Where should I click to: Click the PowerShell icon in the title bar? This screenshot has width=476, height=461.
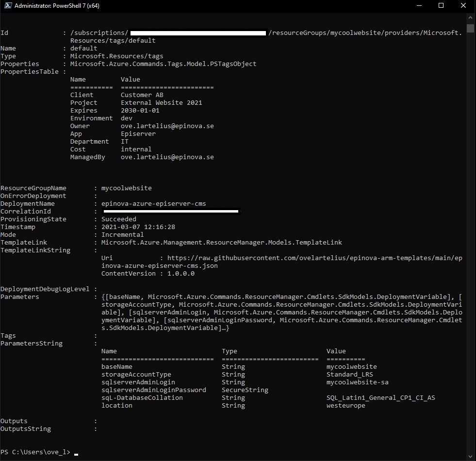click(x=6, y=6)
